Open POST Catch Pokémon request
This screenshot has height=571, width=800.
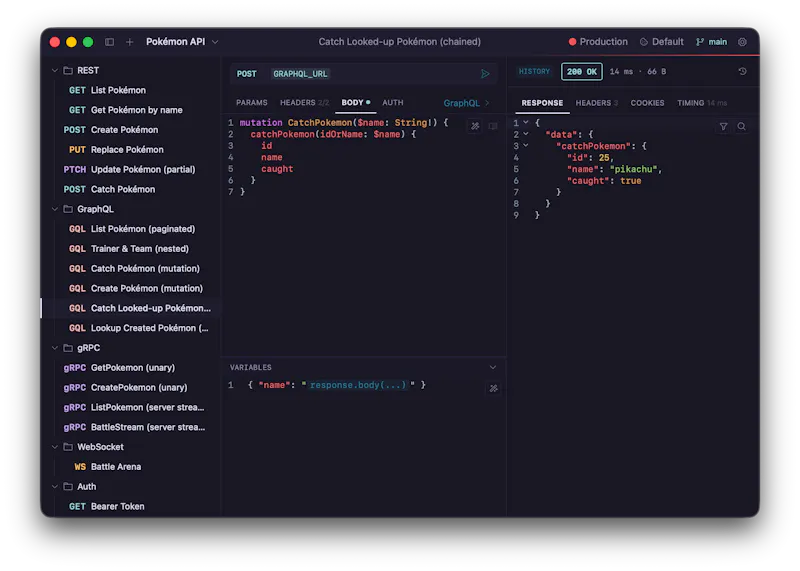132,189
